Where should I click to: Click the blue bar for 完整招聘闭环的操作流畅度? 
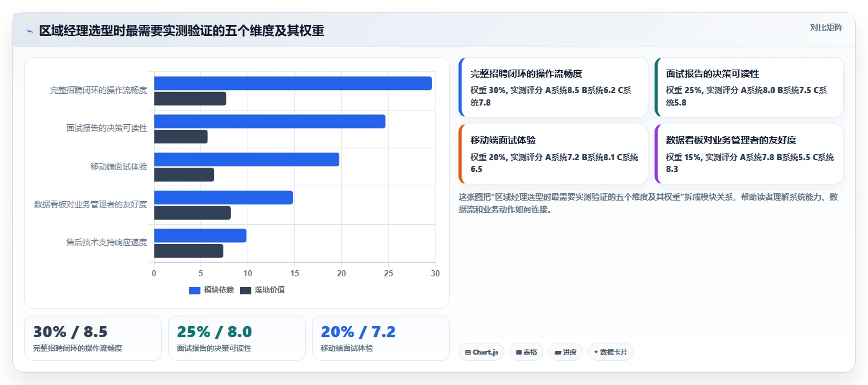[293, 83]
